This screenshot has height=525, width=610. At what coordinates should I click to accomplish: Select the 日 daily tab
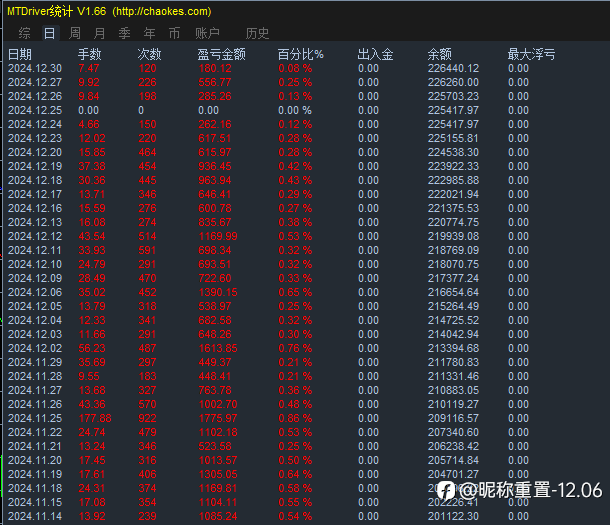point(50,33)
